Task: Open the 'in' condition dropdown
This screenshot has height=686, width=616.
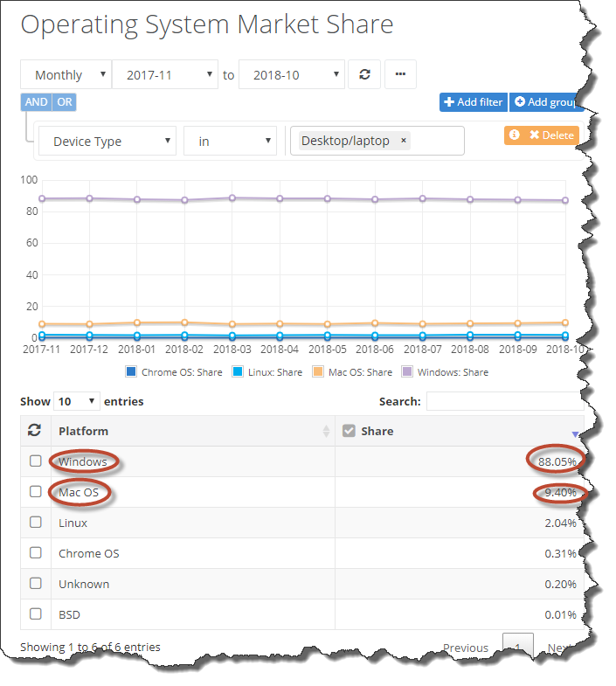Action: pyautogui.click(x=230, y=141)
